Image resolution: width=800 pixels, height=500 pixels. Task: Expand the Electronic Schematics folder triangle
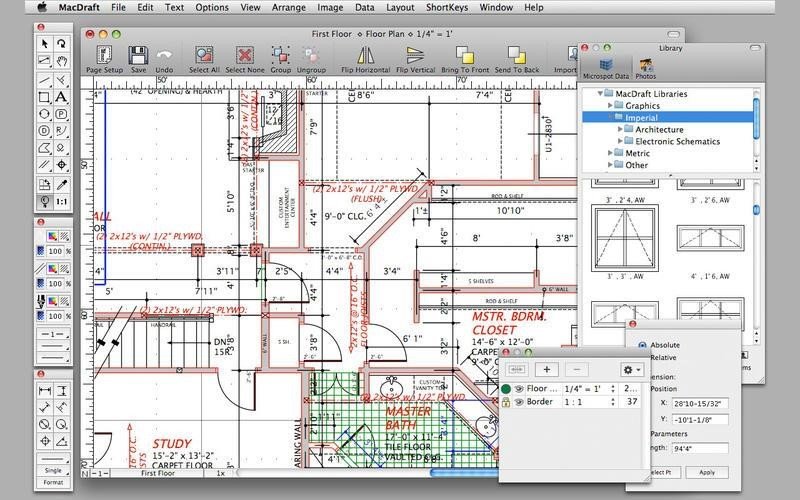pyautogui.click(x=620, y=141)
